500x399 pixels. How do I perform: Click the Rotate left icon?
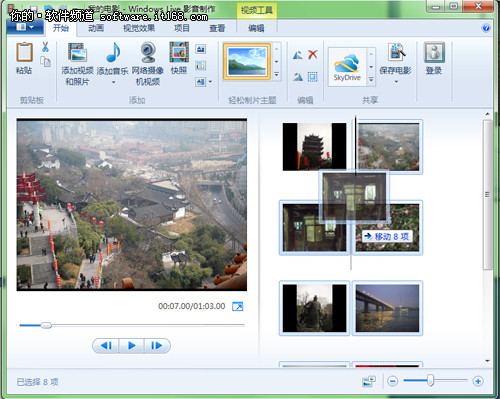coord(298,55)
